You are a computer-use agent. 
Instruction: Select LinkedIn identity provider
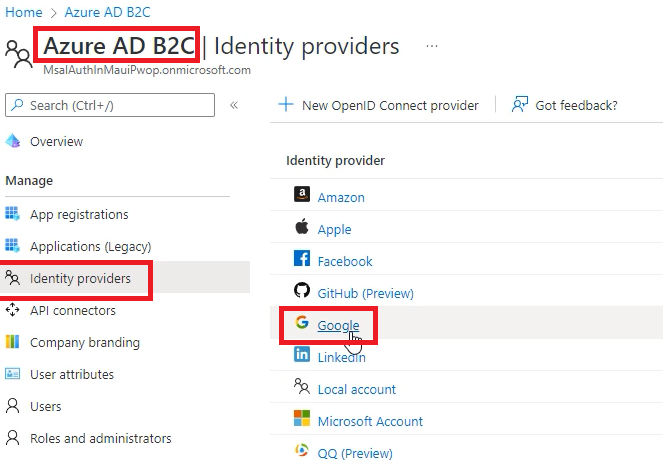pos(341,357)
